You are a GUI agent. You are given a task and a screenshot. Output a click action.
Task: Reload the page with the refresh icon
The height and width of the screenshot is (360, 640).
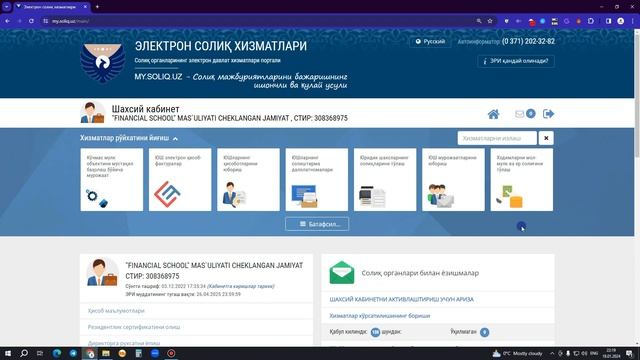(x=31, y=21)
